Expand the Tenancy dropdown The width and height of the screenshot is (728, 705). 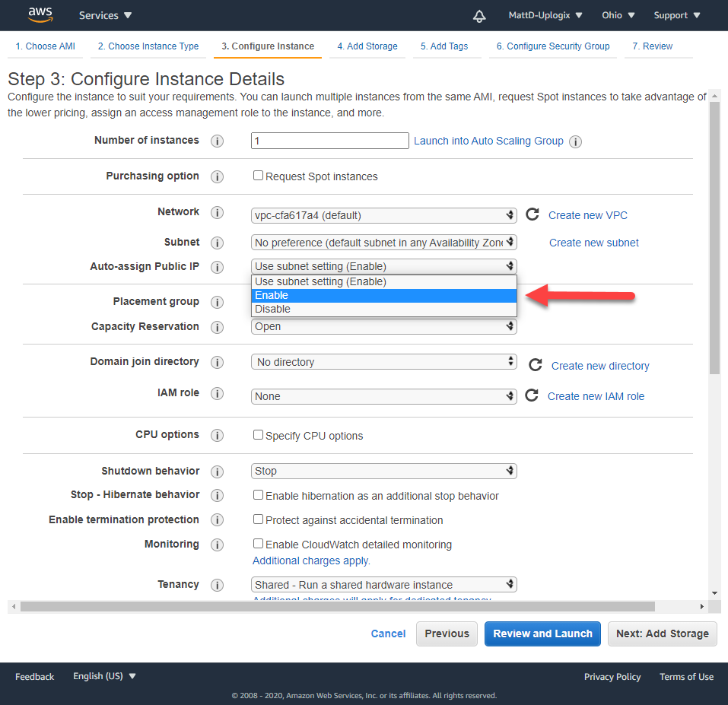tap(383, 584)
